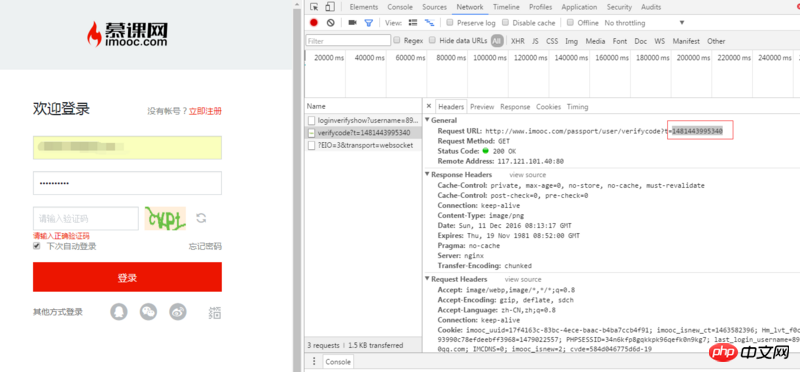Check the Regex filter checkbox
The image size is (800, 372).
click(x=396, y=40)
